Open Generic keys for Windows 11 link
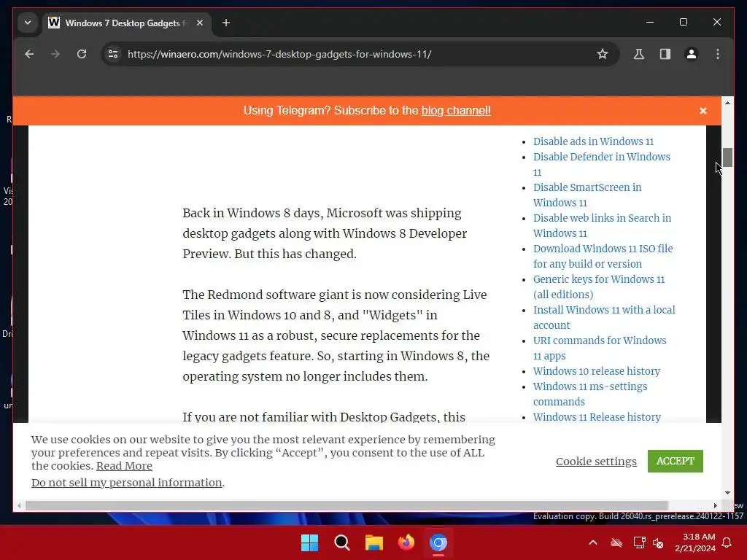 coord(599,287)
